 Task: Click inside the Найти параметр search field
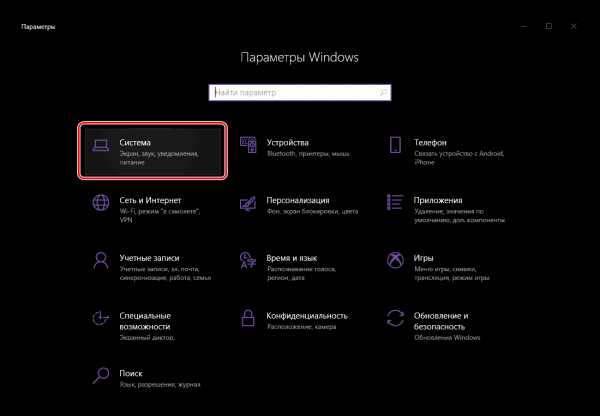pyautogui.click(x=300, y=92)
